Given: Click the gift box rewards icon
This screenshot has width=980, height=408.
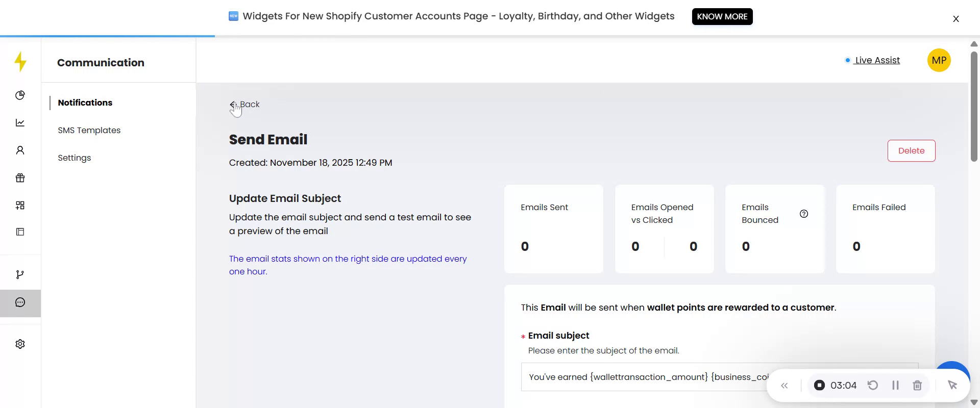Looking at the screenshot, I should pyautogui.click(x=20, y=178).
